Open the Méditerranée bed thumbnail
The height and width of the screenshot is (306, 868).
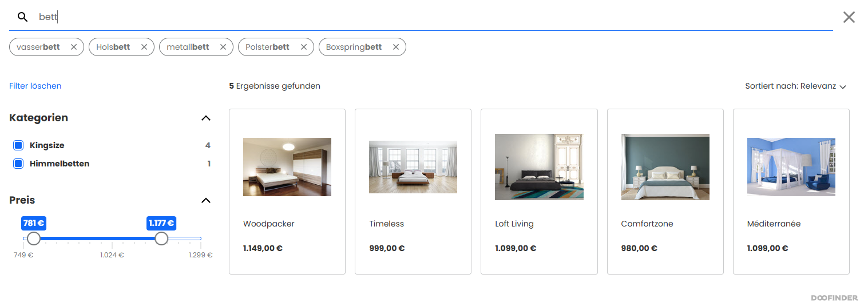coord(791,167)
